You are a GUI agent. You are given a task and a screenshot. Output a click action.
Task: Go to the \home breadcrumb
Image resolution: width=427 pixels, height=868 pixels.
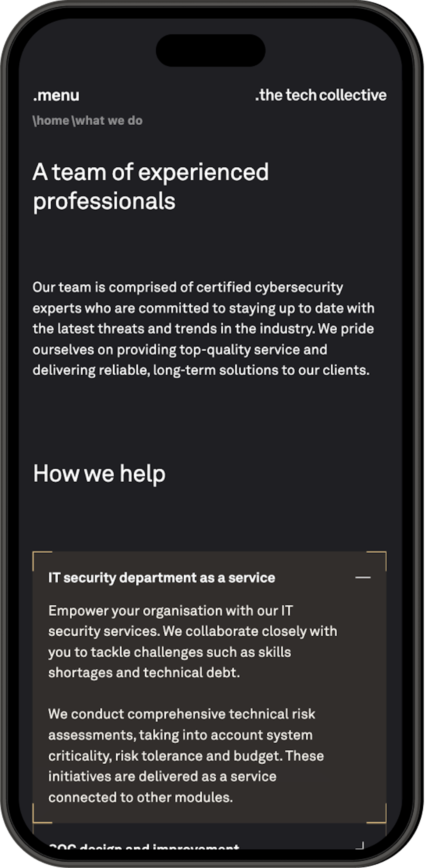tap(51, 121)
